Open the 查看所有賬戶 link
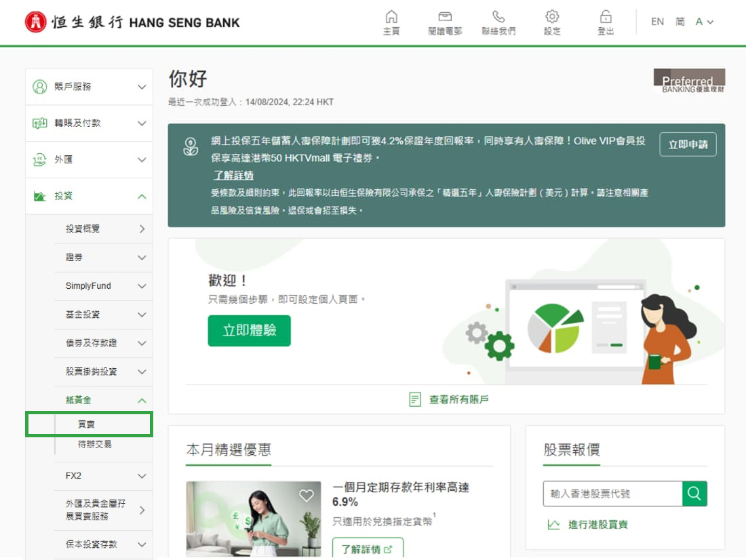746x560 pixels. pos(449,399)
